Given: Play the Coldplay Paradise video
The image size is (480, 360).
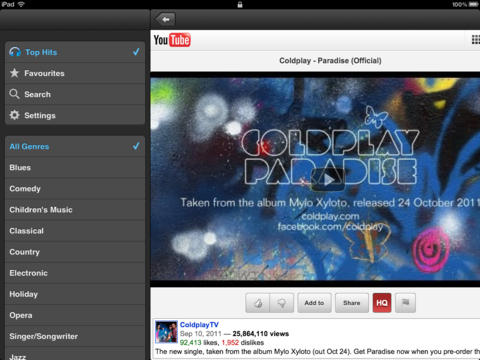Looking at the screenshot, I should click(328, 180).
